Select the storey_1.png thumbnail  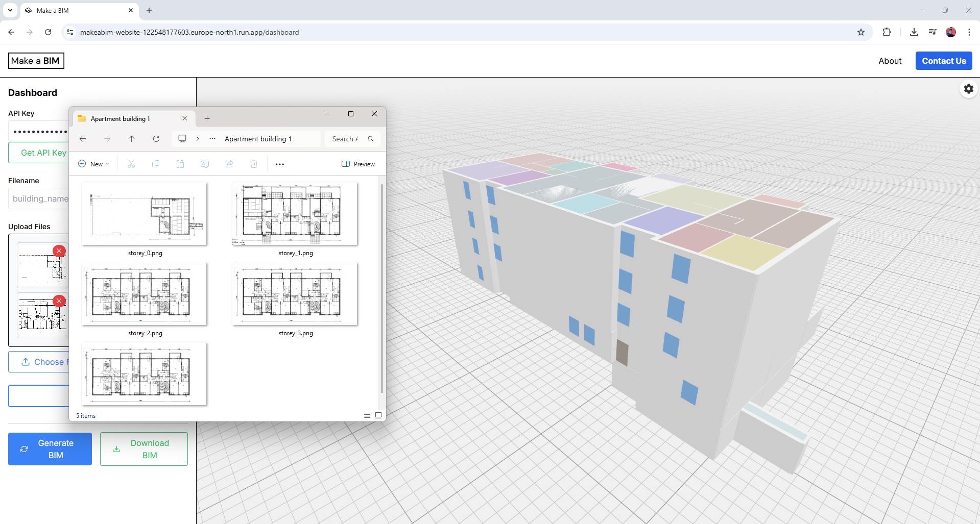coord(295,214)
